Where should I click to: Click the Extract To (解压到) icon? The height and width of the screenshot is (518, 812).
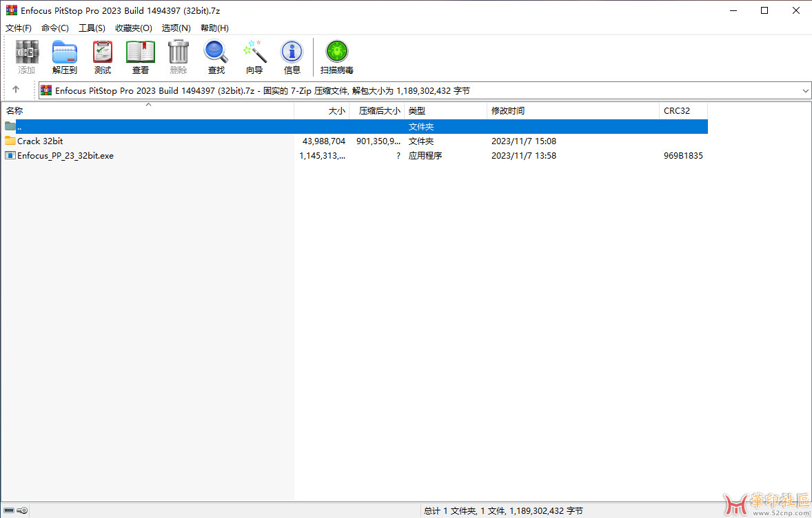tap(65, 57)
